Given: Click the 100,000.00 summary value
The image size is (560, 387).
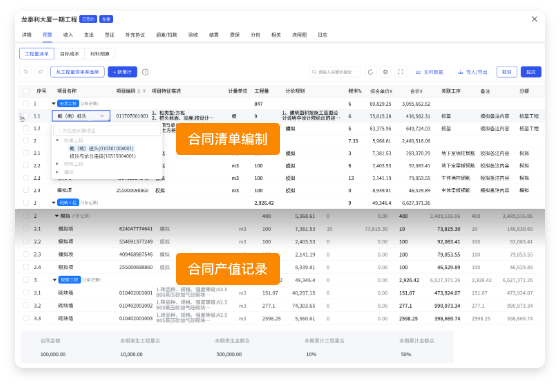Looking at the screenshot, I should (53, 354).
